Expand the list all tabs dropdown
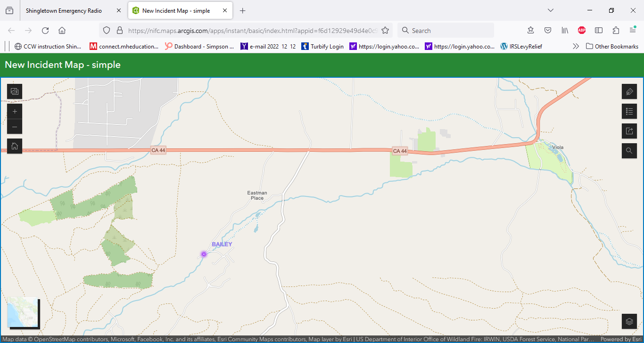The image size is (644, 343). click(550, 10)
